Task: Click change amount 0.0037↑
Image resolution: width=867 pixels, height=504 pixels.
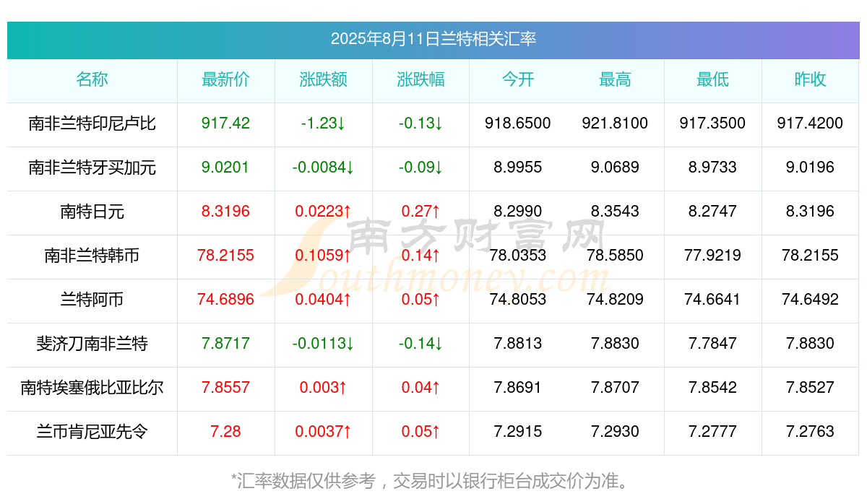Action: [323, 432]
